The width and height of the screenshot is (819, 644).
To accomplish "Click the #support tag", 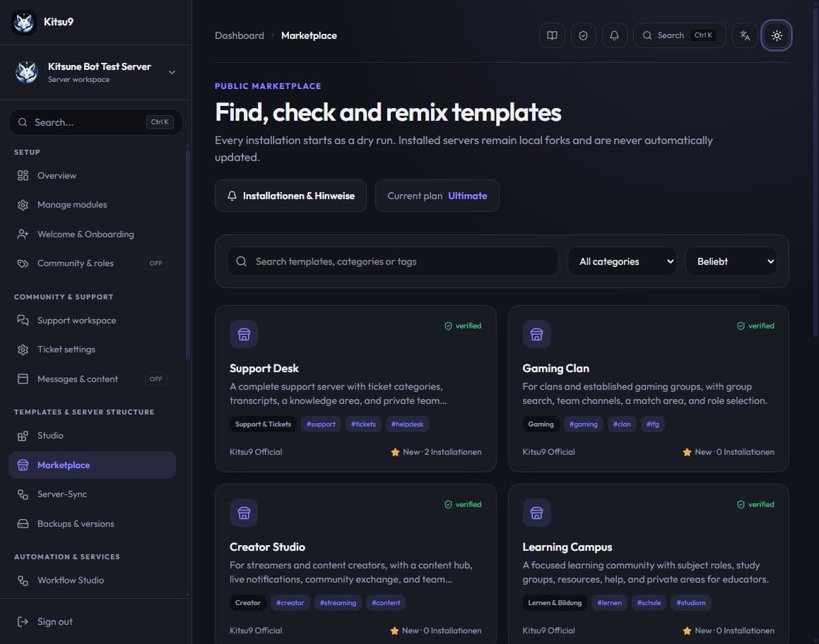I will pos(321,424).
